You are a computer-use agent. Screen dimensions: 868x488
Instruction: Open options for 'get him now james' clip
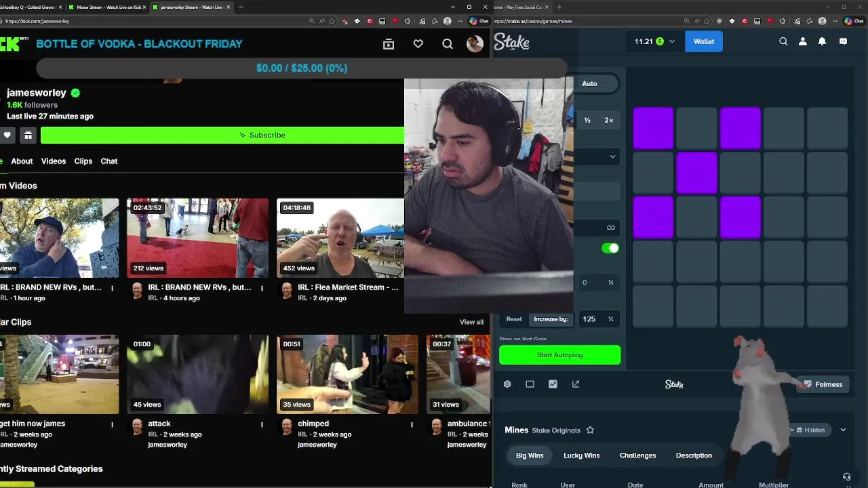(x=113, y=424)
